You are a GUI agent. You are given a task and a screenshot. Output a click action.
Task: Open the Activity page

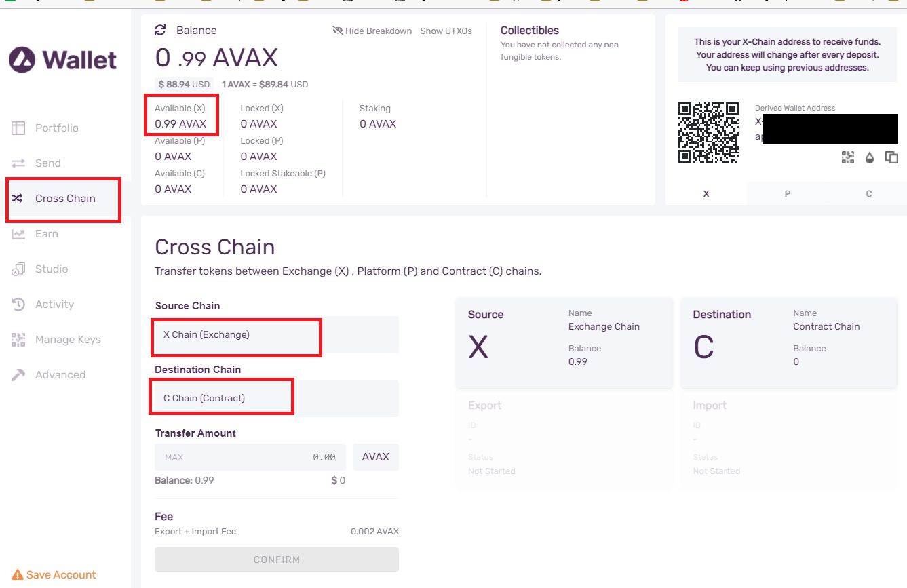[54, 304]
